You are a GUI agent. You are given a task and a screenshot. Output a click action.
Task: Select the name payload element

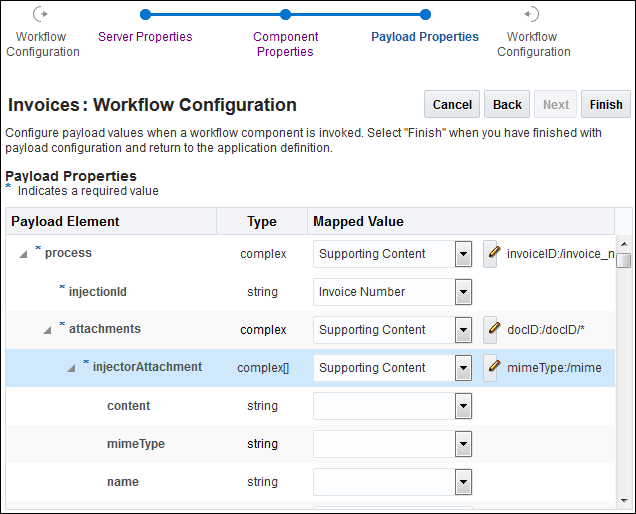pyautogui.click(x=123, y=482)
